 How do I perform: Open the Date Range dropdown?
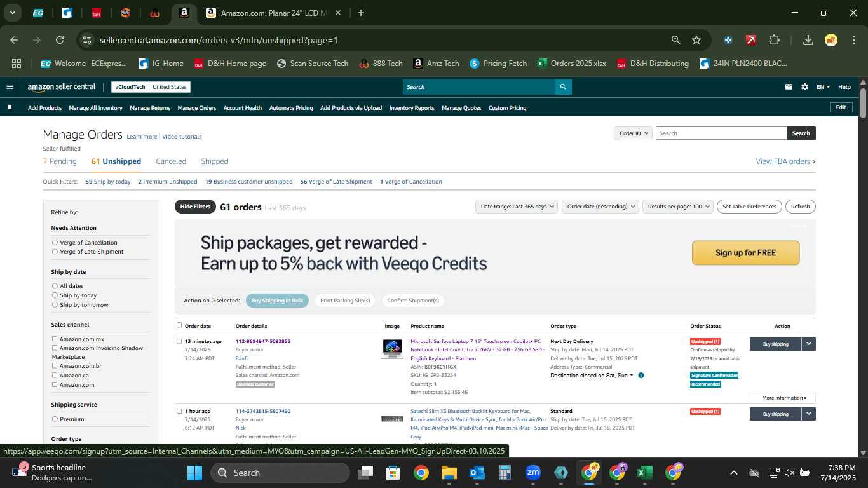click(x=517, y=207)
